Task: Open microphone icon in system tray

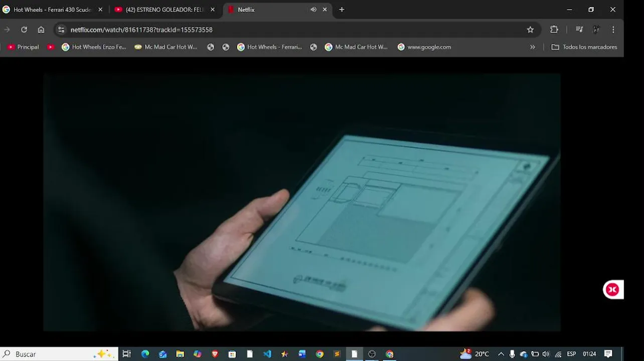Action: pyautogui.click(x=512, y=354)
